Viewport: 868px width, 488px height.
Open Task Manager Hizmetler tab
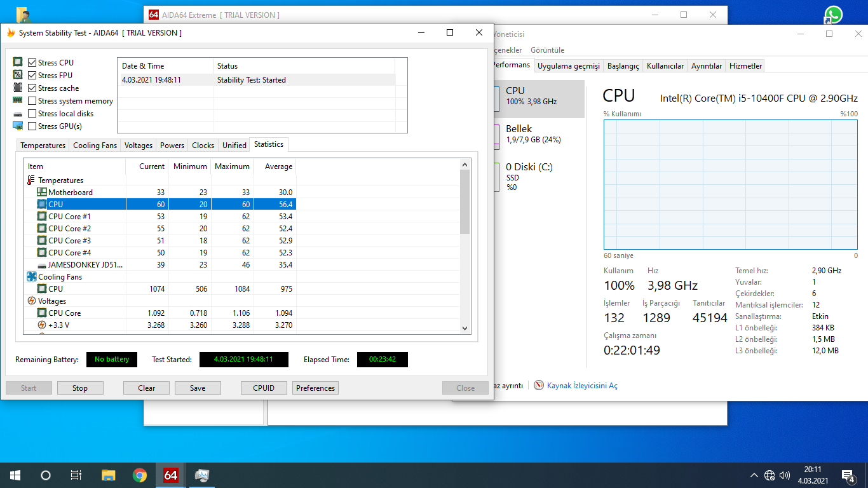(745, 66)
